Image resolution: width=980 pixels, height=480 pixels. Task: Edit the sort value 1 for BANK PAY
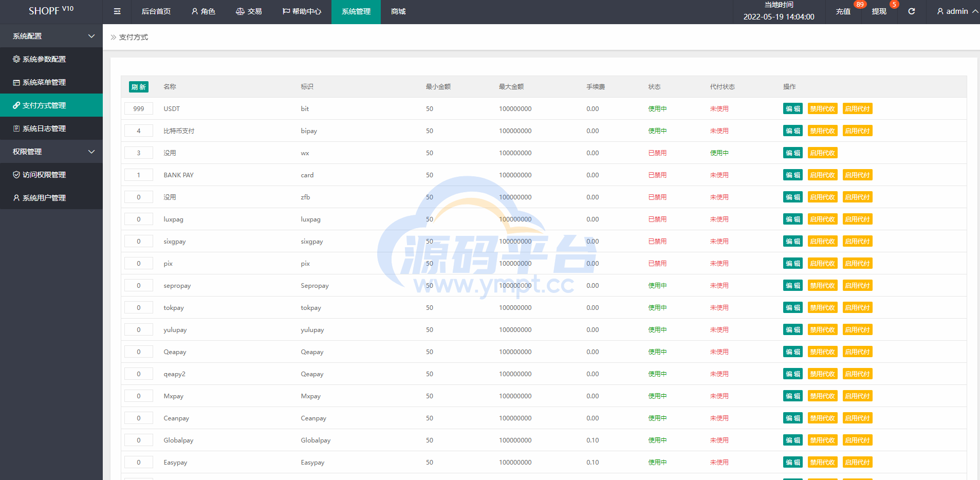click(x=139, y=175)
